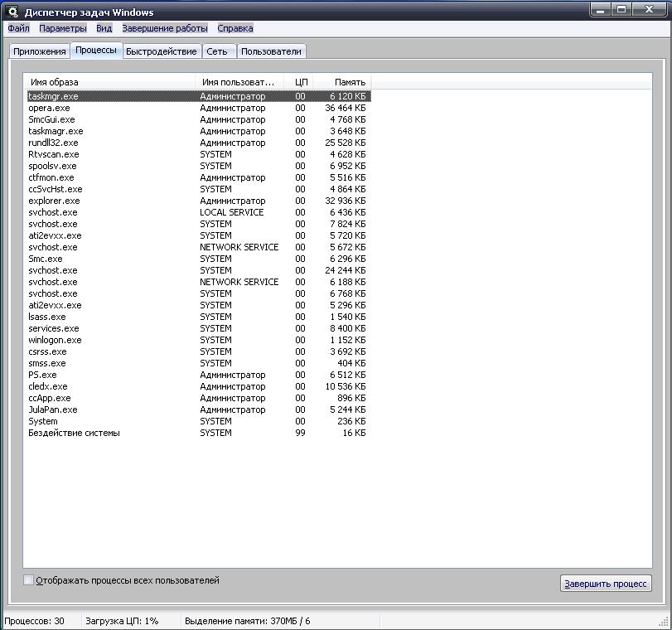Screen dimensions: 672x630
Task: Enable showing processes of all users
Action: click(x=29, y=580)
